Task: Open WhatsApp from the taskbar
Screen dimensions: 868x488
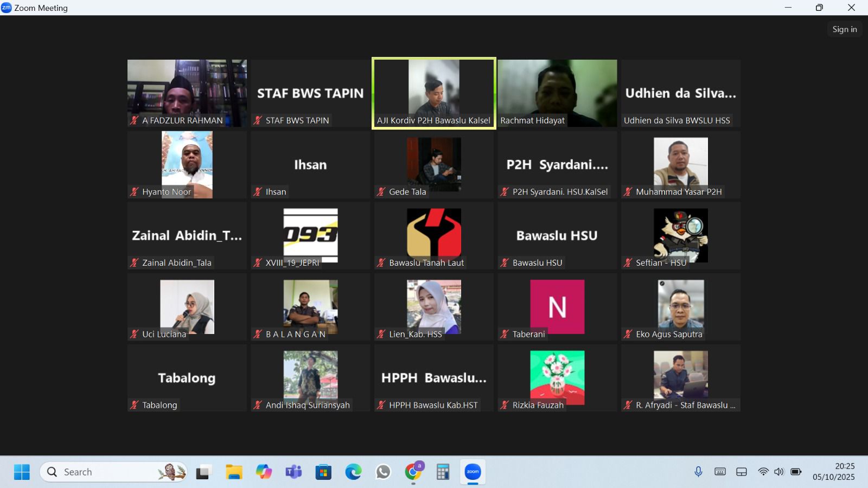Action: click(383, 472)
